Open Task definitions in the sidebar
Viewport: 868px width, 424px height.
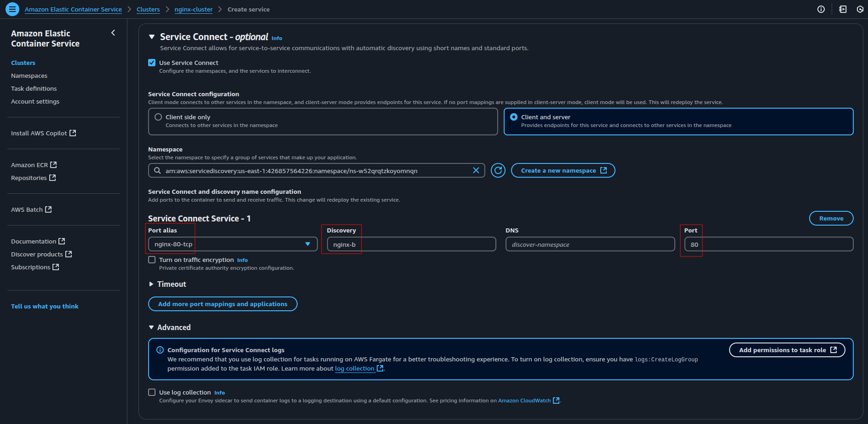[34, 88]
